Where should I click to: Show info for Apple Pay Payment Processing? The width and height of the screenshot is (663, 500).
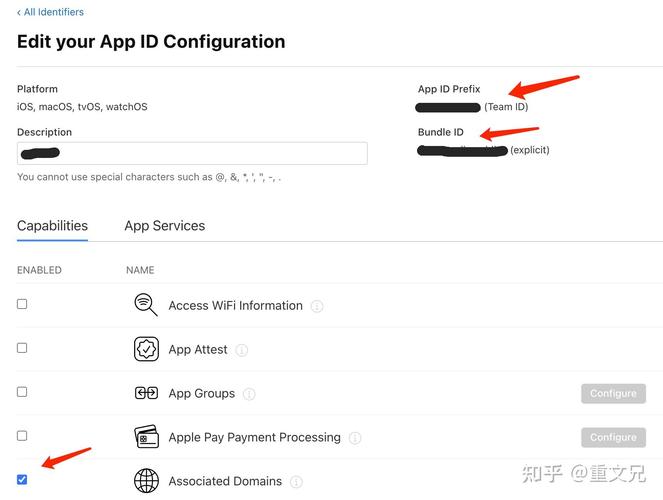tap(355, 438)
